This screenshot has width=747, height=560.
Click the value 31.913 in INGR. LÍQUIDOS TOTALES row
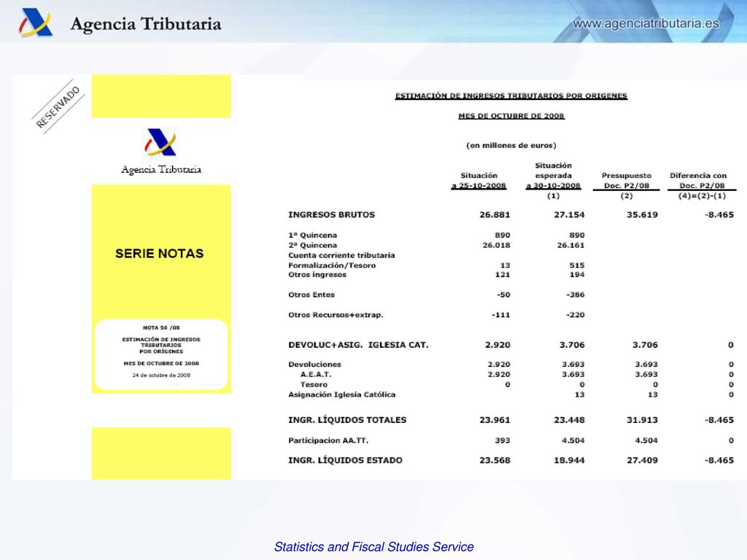(x=642, y=420)
